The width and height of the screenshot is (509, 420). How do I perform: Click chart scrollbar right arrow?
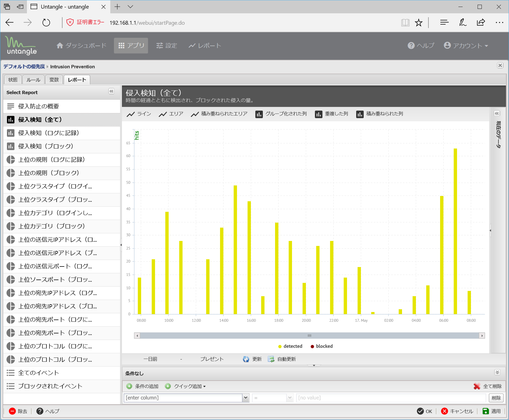[482, 336]
